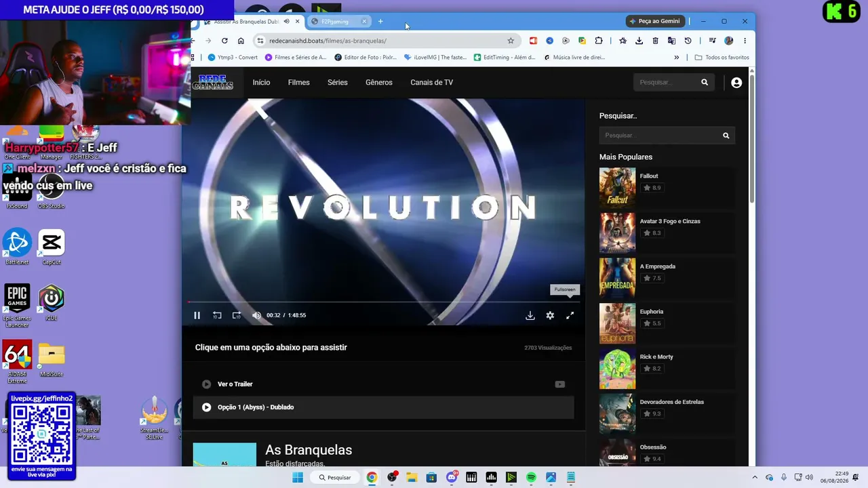The image size is (868, 488).
Task: Open the Canais de TV menu item
Action: 431,83
